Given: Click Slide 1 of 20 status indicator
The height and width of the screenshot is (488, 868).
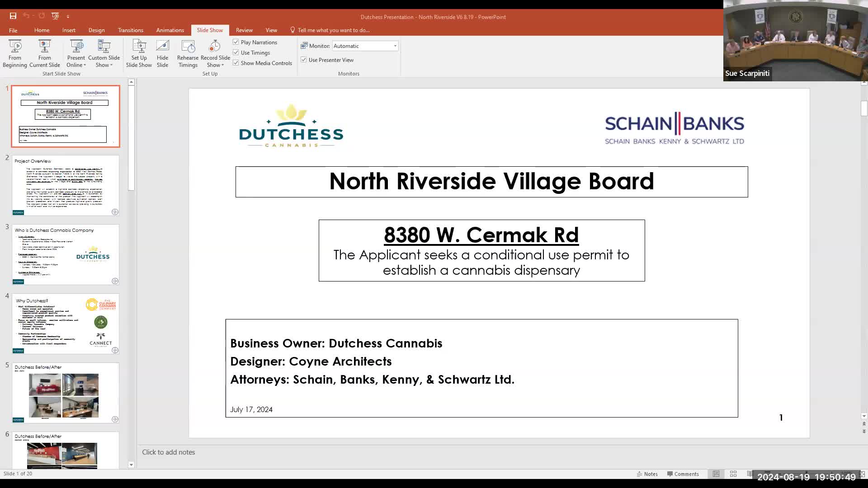Looking at the screenshot, I should pyautogui.click(x=18, y=474).
